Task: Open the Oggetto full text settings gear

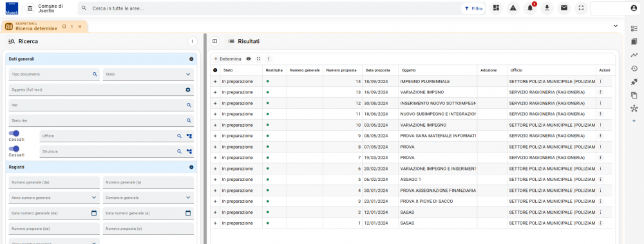Action: coord(188,89)
